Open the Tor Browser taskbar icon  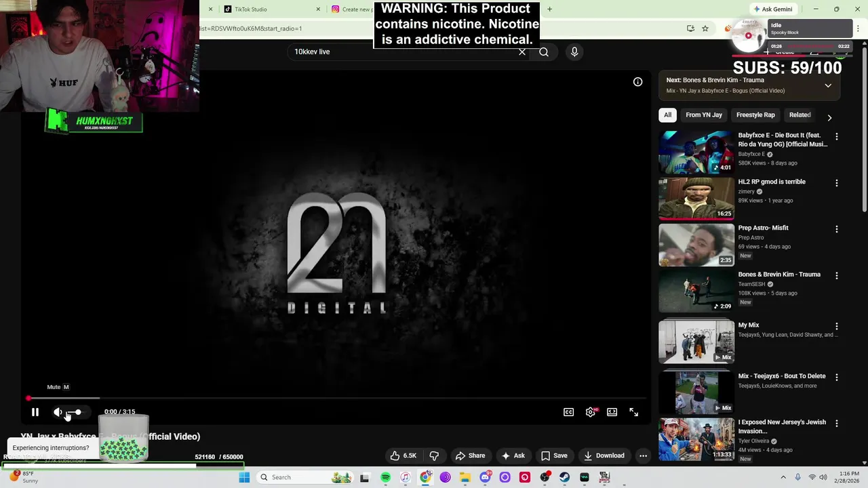click(445, 477)
